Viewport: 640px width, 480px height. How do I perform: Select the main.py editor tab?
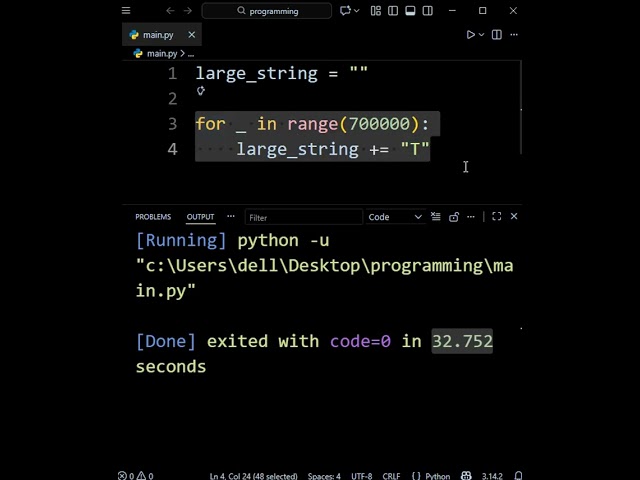tap(162, 35)
